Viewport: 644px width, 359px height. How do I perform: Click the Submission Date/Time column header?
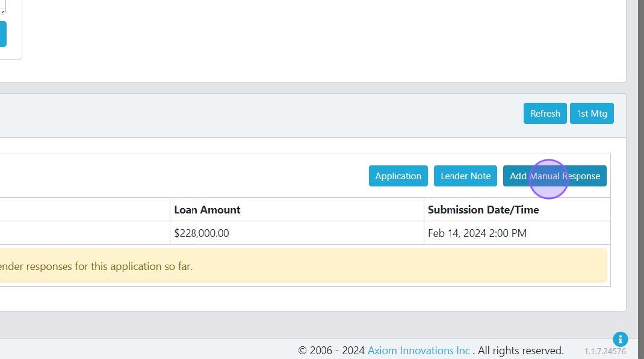pos(483,210)
